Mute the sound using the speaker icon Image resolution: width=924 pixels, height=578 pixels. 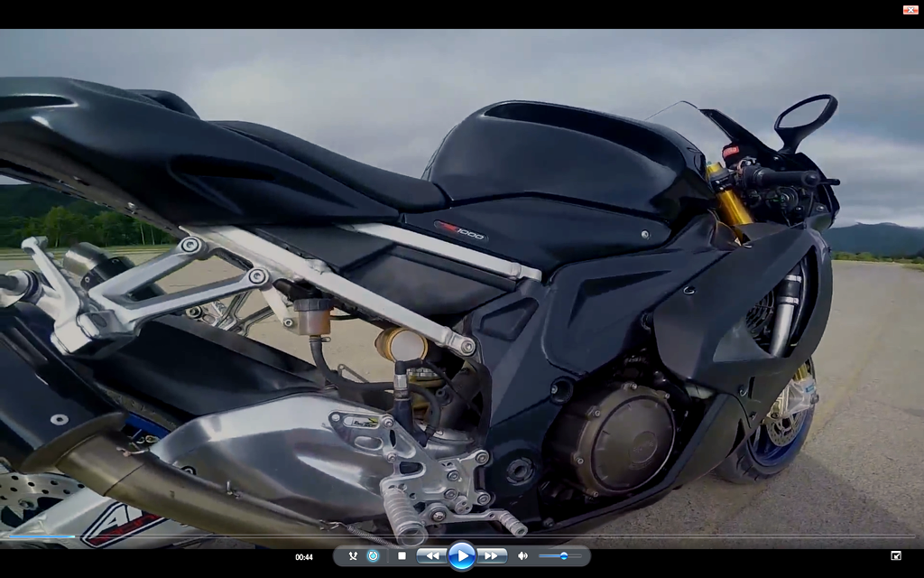(522, 555)
